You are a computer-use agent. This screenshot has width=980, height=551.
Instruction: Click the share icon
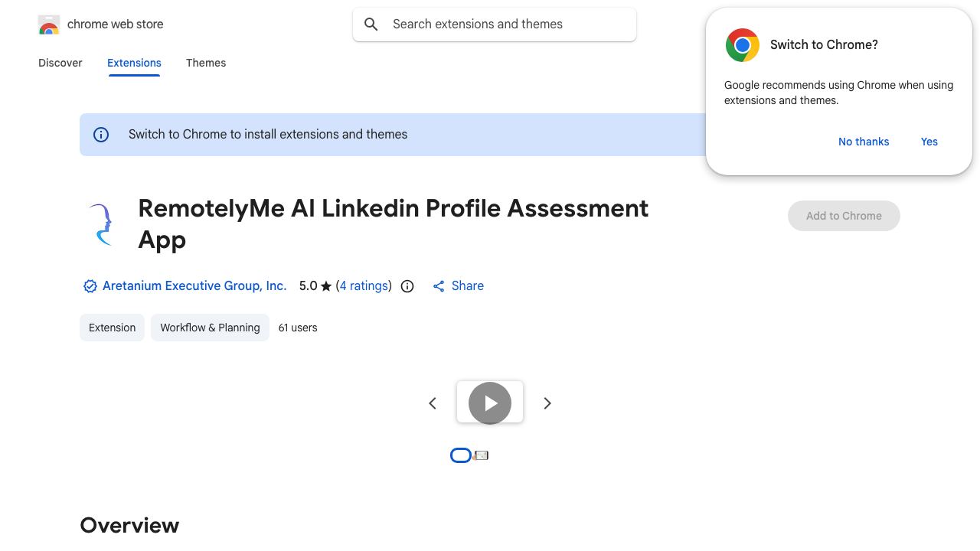(439, 286)
